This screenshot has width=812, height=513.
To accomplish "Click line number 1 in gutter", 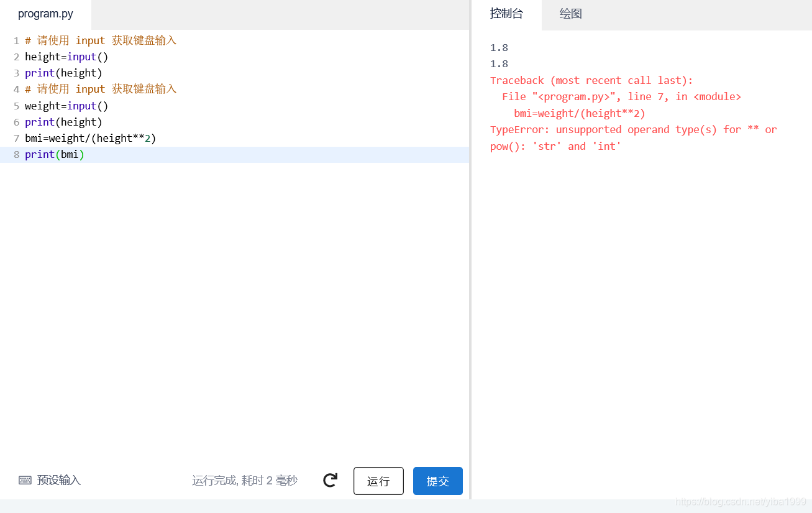I will tap(16, 40).
